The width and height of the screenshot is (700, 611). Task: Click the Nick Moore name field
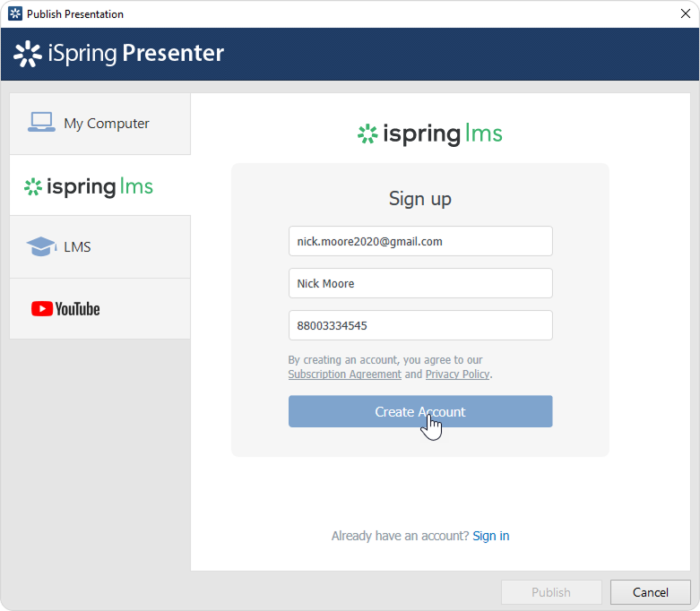click(419, 283)
